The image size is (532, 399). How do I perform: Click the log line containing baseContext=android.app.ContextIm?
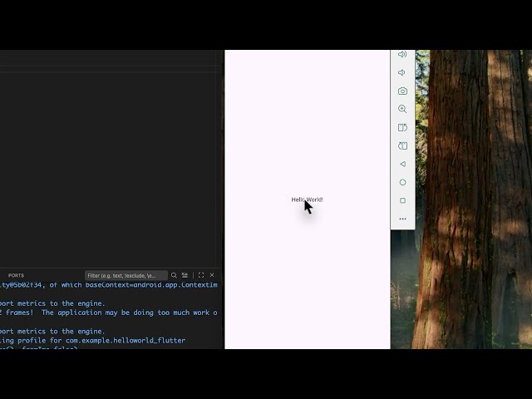[x=109, y=284]
